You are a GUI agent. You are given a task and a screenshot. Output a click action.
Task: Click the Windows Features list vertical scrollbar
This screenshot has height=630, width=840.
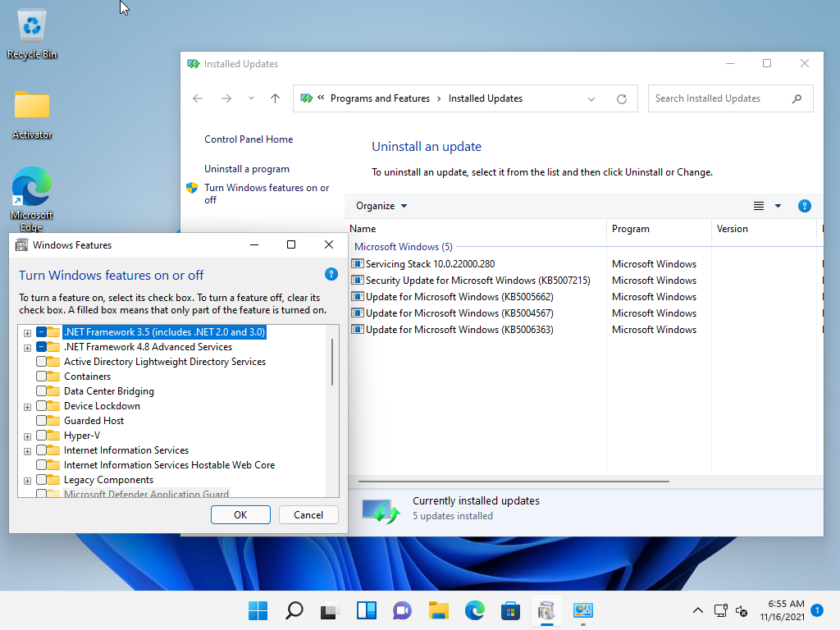(x=332, y=362)
